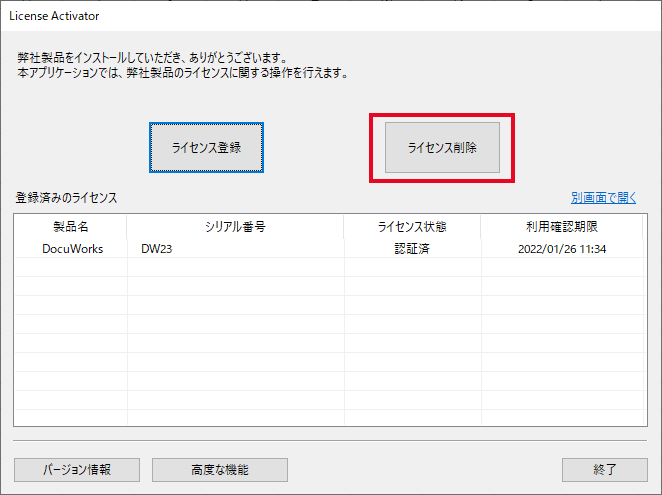Open バージョン情報 dialog
Viewport: 662px width, 495px height.
[77, 470]
